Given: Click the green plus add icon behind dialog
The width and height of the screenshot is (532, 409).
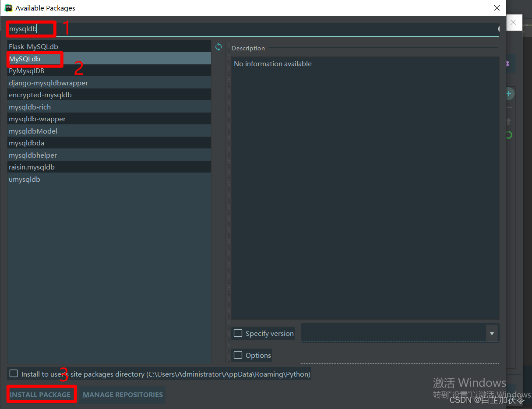Looking at the screenshot, I should coord(508,94).
